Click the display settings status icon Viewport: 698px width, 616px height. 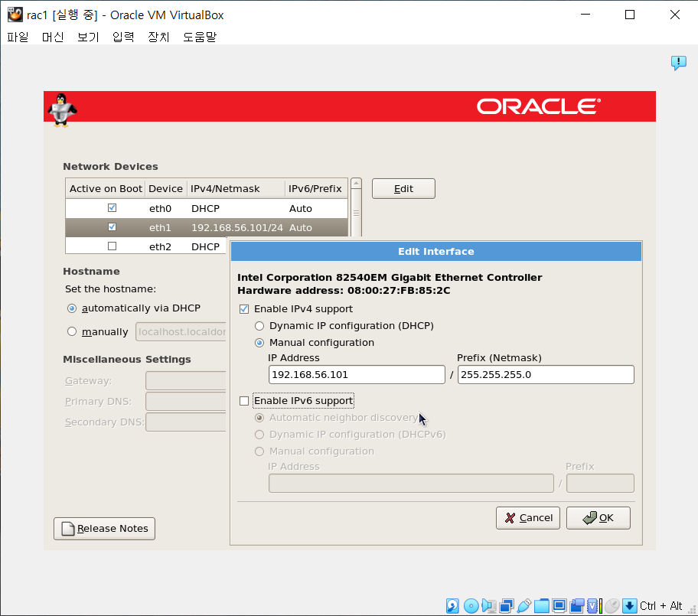click(x=559, y=606)
